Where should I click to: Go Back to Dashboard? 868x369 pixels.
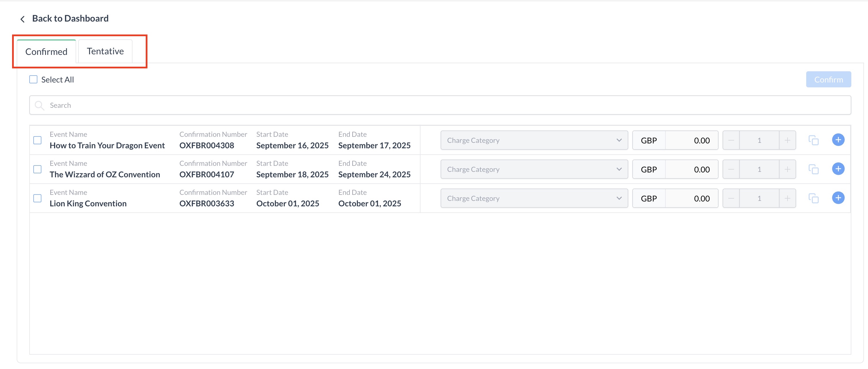[x=70, y=18]
